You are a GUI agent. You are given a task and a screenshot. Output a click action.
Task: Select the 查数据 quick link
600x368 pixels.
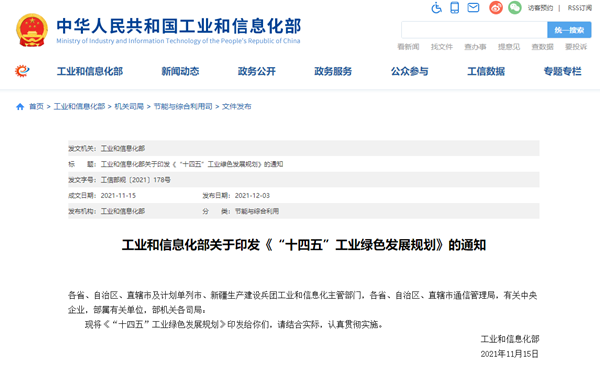(543, 47)
